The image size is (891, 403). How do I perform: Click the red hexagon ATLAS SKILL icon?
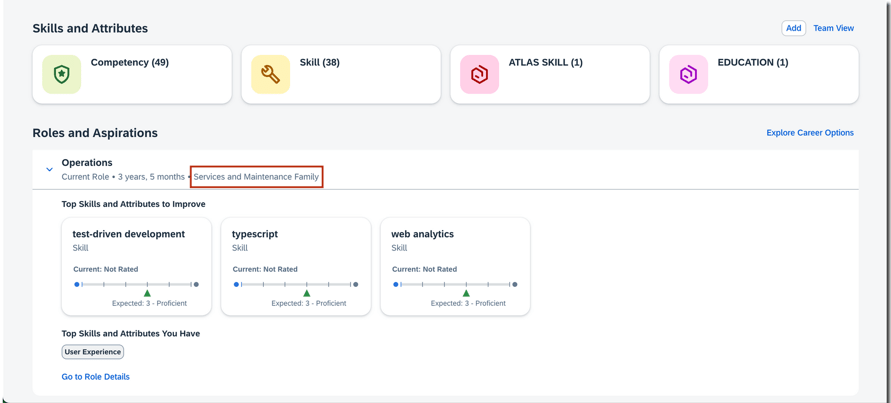point(479,75)
